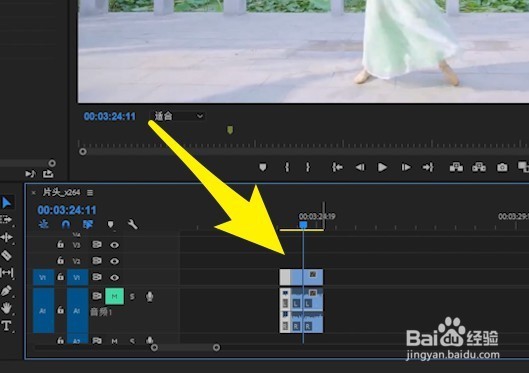Toggle V3 track lock
The image size is (529, 373).
tap(60, 244)
